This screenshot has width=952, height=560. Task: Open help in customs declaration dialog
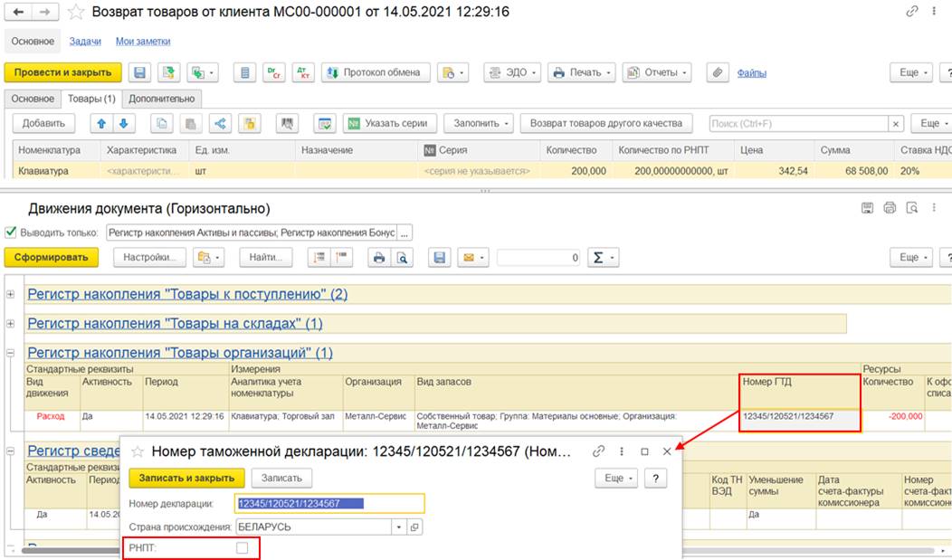click(x=656, y=478)
